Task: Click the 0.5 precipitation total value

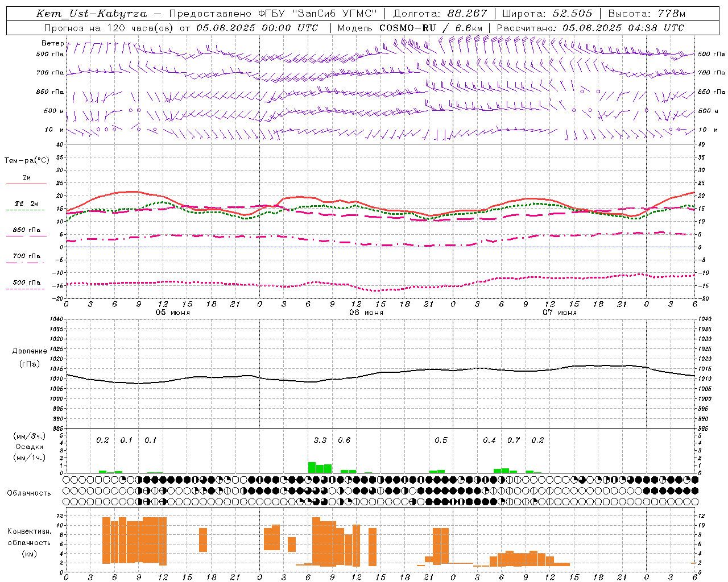Action: (441, 440)
